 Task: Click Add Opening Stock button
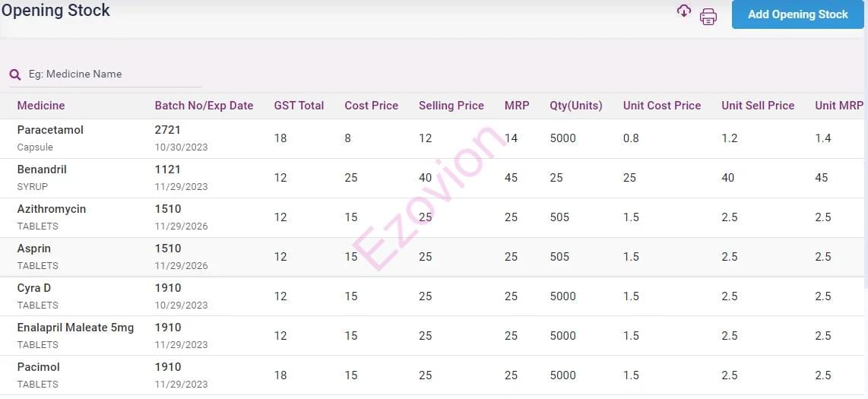[797, 14]
